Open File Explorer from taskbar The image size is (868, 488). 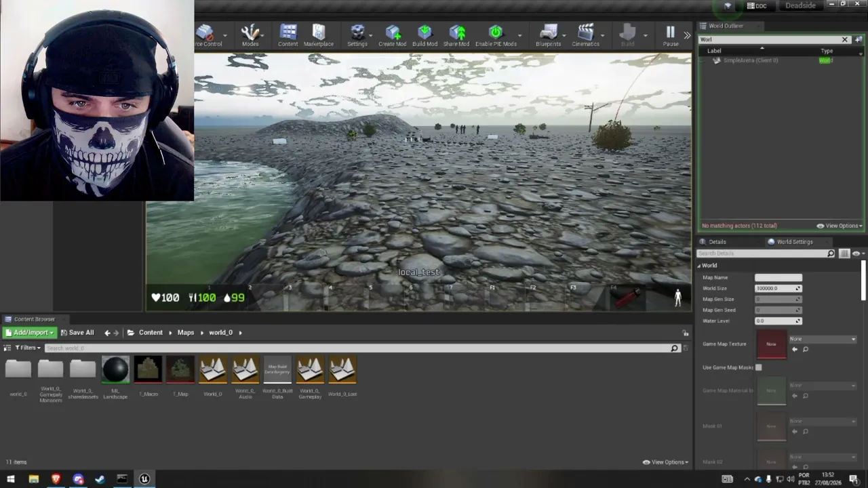(x=33, y=479)
